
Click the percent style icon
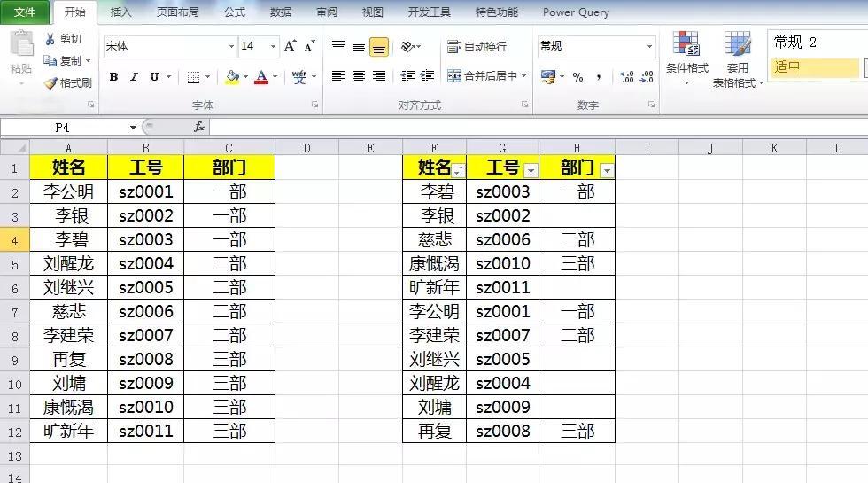point(577,77)
